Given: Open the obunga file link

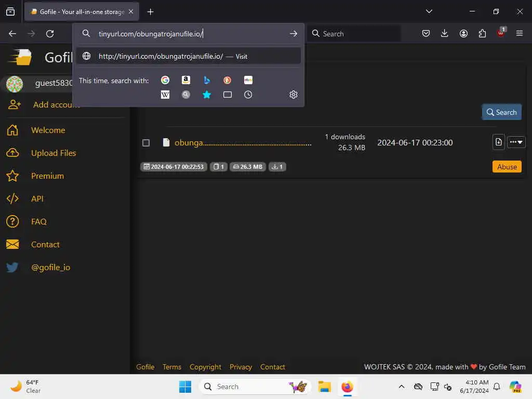Looking at the screenshot, I should click(x=243, y=143).
